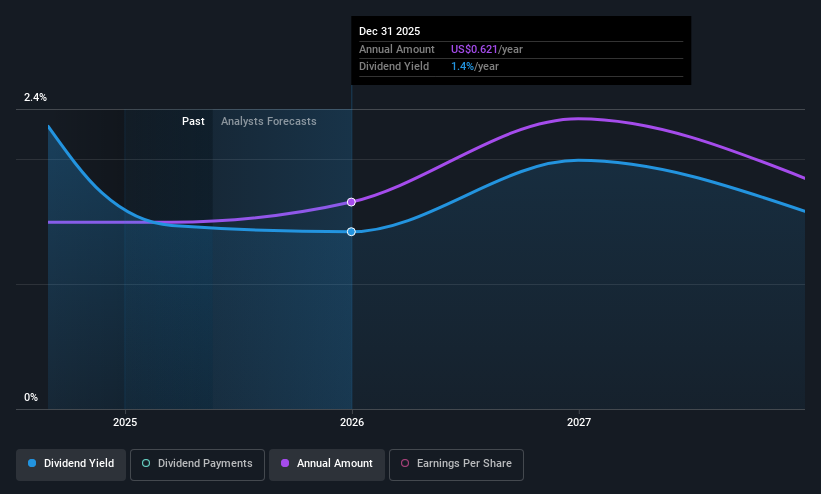Enable the Dividend Payments series
The height and width of the screenshot is (494, 821).
tap(197, 464)
